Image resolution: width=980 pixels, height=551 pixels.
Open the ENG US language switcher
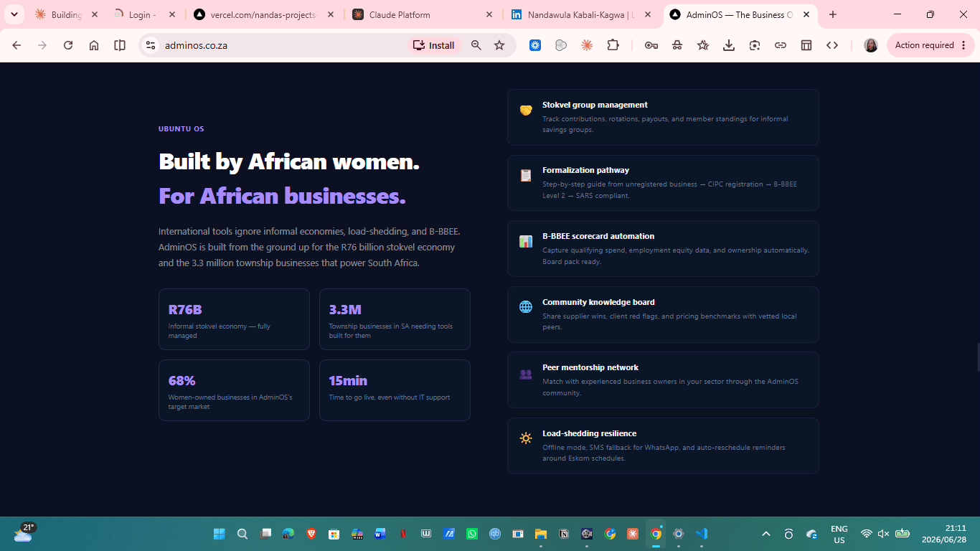click(x=839, y=534)
